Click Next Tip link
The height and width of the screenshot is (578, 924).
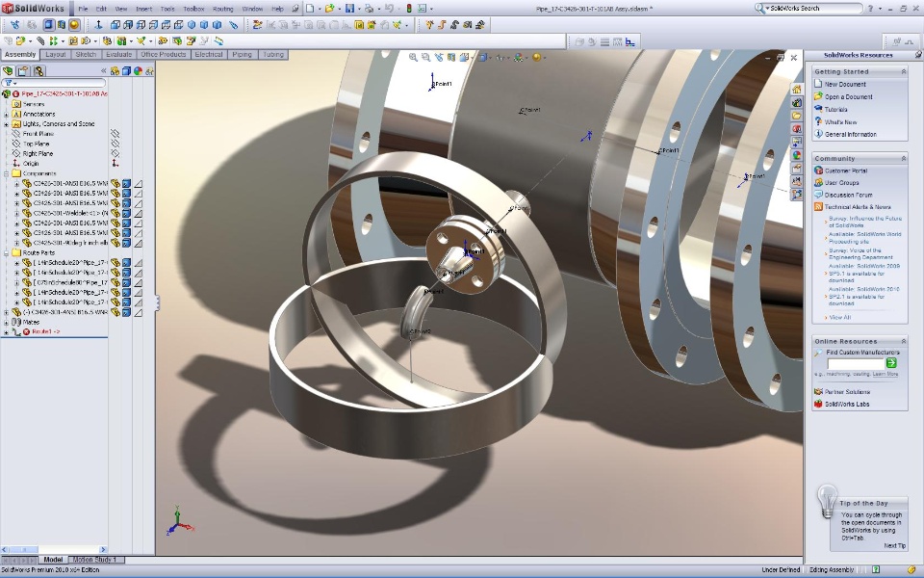(x=894, y=545)
